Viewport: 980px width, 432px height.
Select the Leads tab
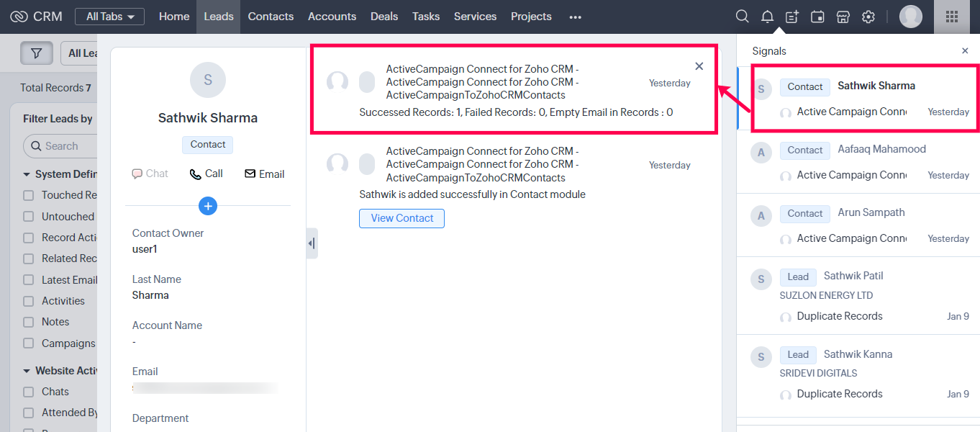(219, 17)
